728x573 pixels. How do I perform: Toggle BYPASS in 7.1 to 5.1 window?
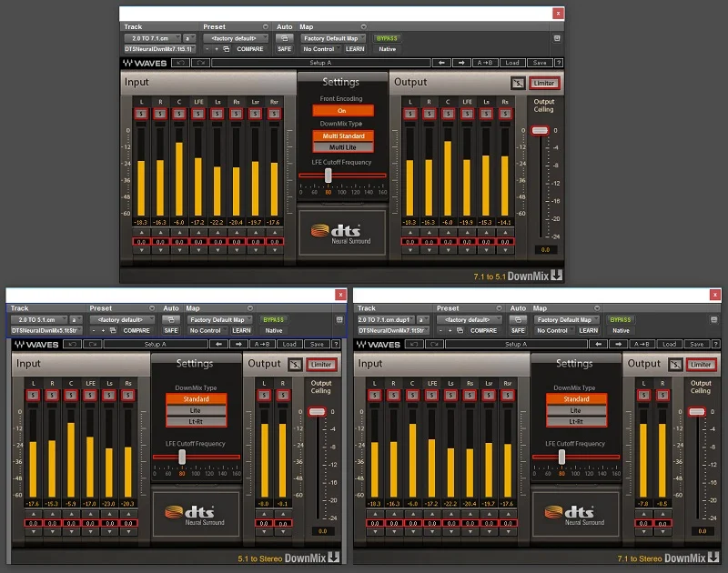coord(387,38)
